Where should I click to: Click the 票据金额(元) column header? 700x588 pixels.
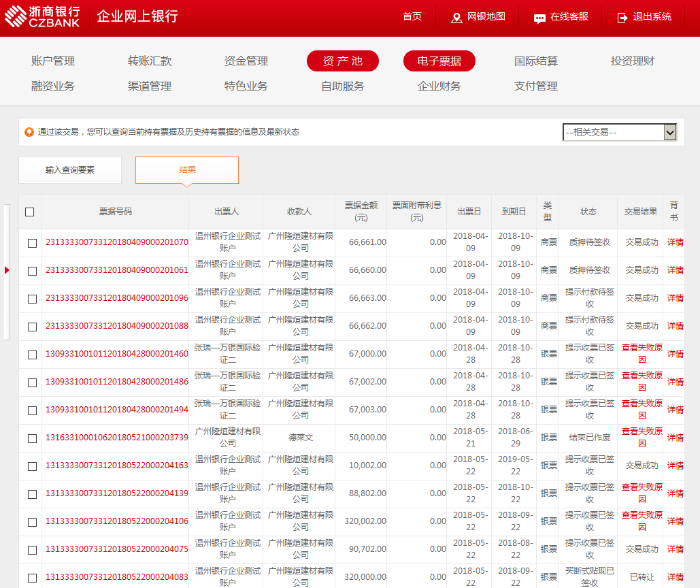361,212
